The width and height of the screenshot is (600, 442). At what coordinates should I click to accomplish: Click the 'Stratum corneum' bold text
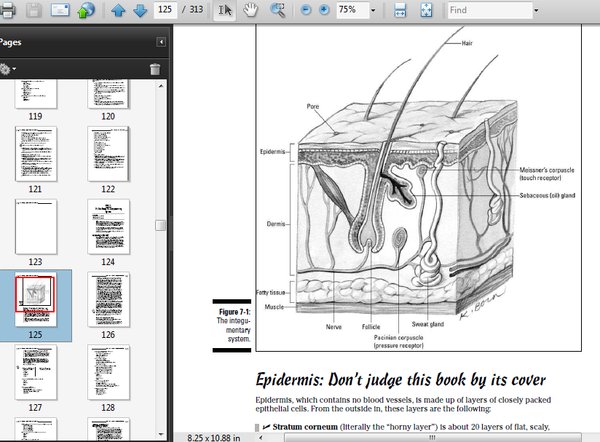pos(305,427)
